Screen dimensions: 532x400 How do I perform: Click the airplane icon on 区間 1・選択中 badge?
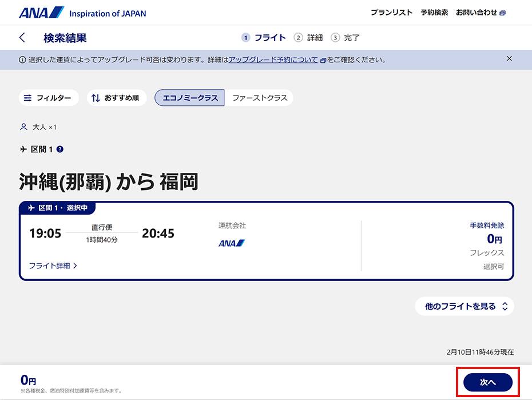click(32, 208)
